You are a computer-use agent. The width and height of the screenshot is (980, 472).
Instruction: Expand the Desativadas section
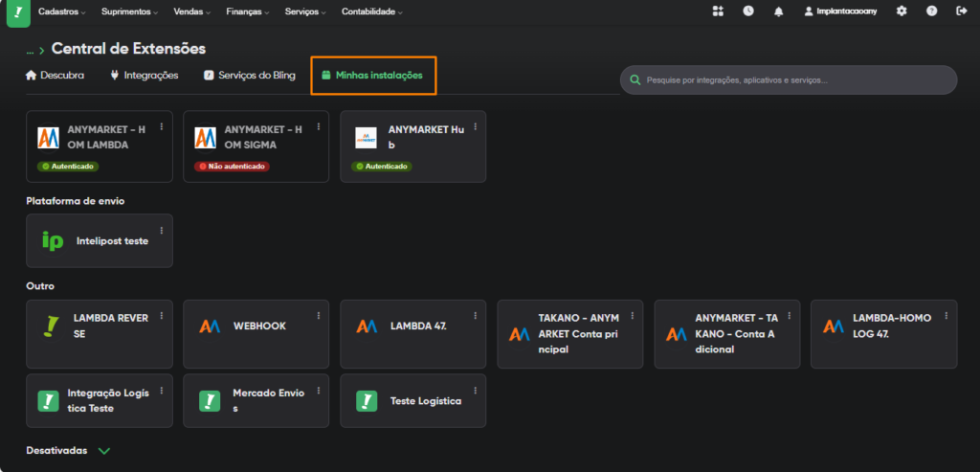coord(104,450)
